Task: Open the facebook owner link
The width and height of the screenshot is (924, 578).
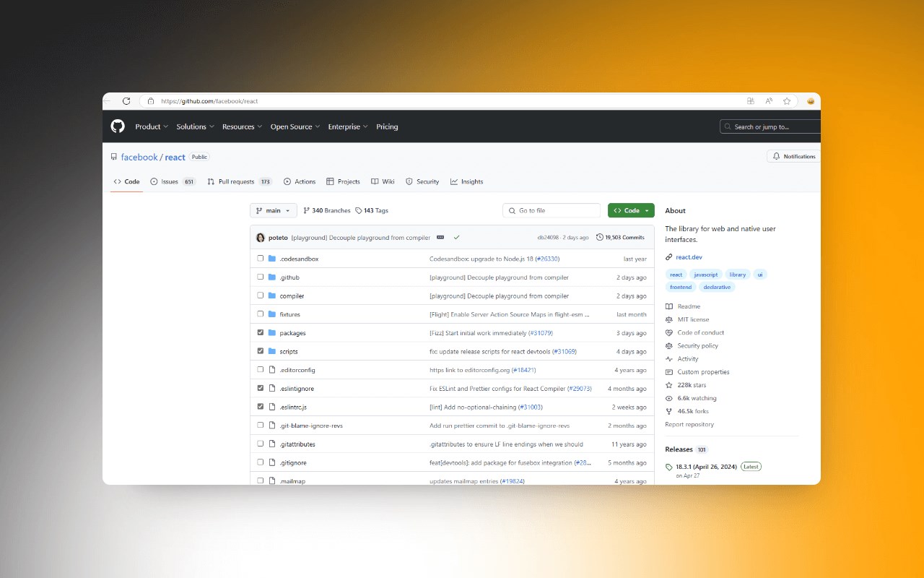Action: point(139,157)
